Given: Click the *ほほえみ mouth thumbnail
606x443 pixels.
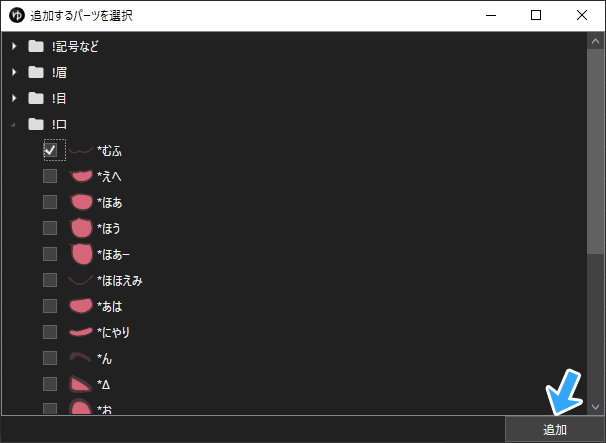Looking at the screenshot, I should click(81, 280).
